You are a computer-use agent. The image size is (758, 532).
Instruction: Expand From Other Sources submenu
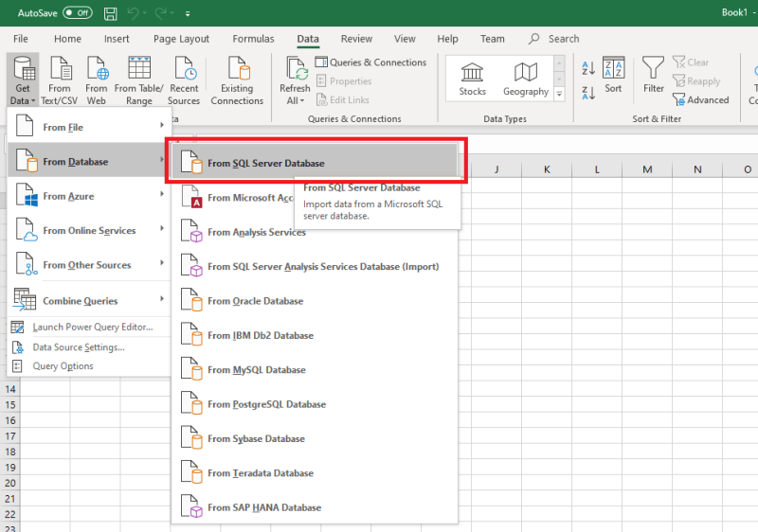tap(89, 264)
